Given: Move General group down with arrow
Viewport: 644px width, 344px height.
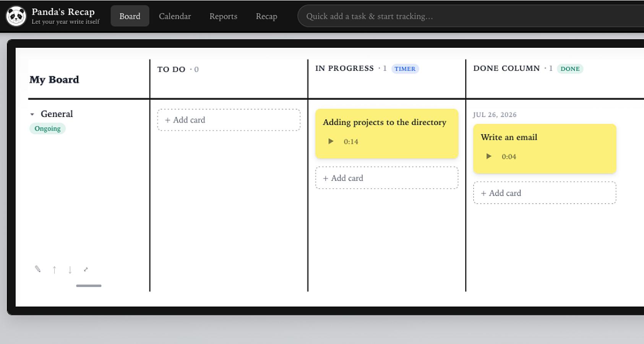Looking at the screenshot, I should pos(70,270).
